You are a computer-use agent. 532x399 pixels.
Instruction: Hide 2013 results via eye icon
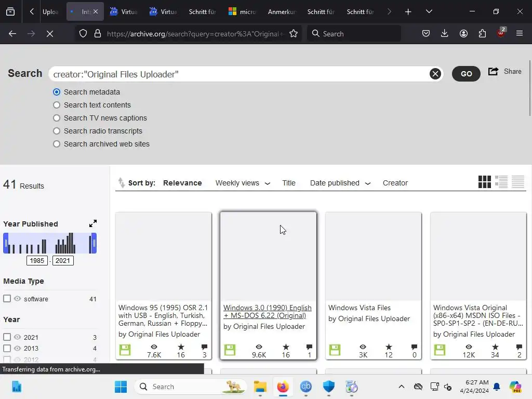[x=17, y=348]
